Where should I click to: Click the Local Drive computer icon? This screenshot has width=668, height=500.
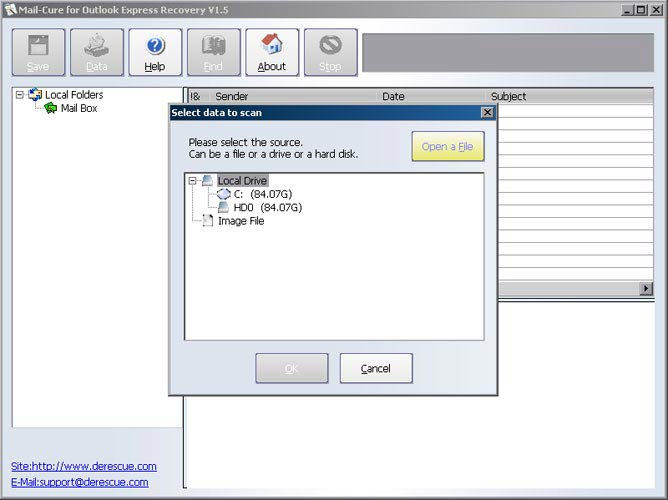pyautogui.click(x=207, y=181)
